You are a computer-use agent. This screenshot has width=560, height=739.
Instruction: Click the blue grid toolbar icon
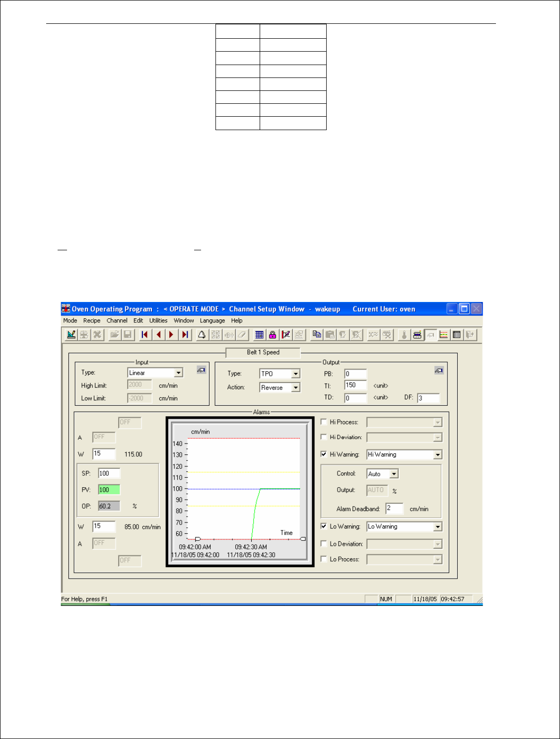click(x=259, y=335)
